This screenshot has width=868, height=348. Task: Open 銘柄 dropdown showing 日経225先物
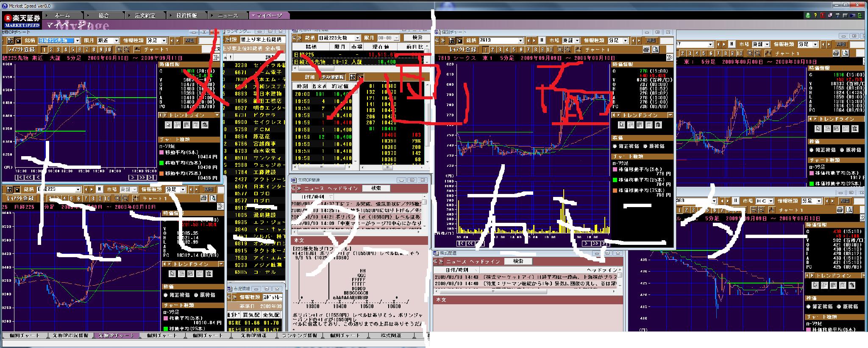point(77,41)
